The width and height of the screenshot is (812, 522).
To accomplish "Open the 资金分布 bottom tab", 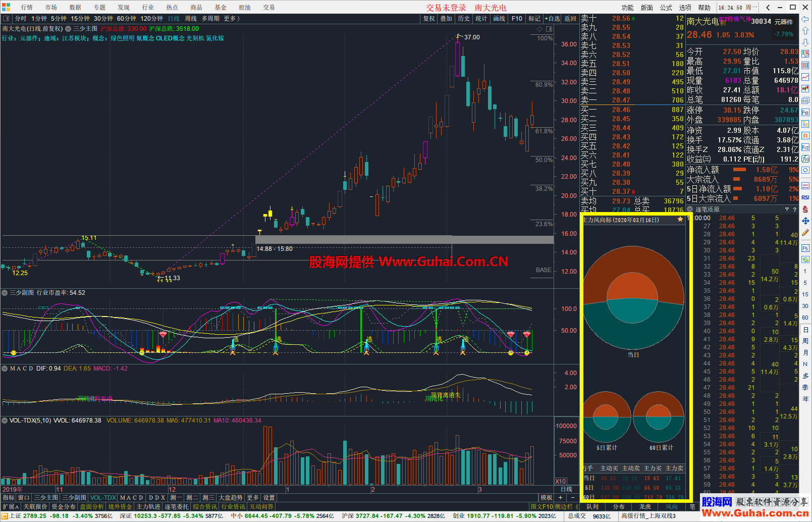I will [x=64, y=506].
